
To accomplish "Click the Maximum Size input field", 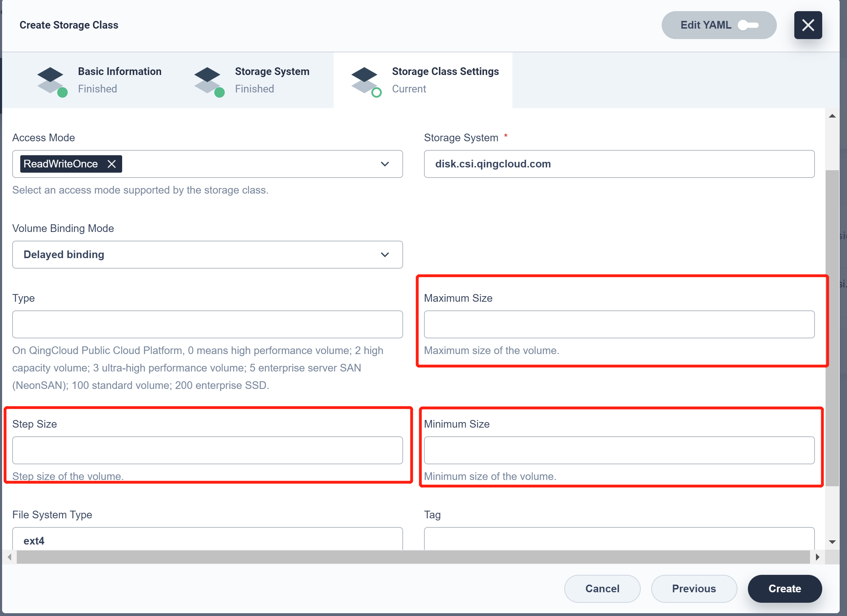I will [x=619, y=324].
